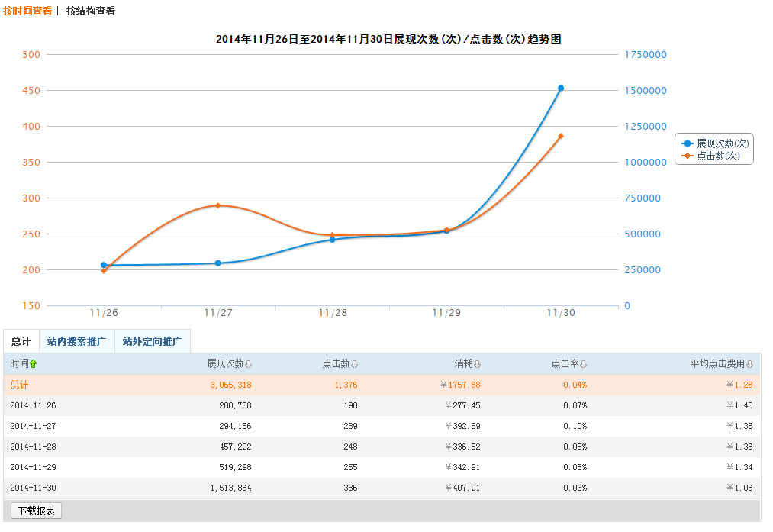Sort 消耗 column with down arrow
The width and height of the screenshot is (773, 532).
[x=477, y=364]
